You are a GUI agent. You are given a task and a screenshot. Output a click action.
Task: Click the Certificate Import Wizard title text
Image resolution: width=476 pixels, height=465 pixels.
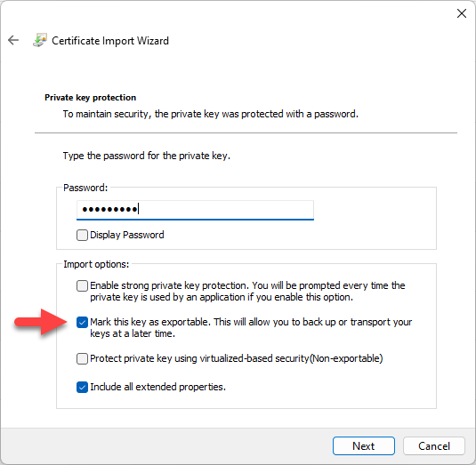point(110,41)
